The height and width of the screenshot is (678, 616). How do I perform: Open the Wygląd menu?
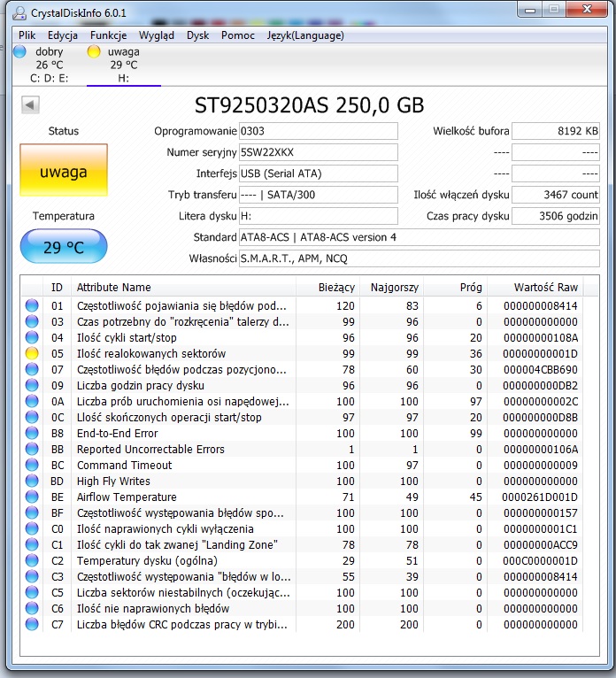coord(157,35)
